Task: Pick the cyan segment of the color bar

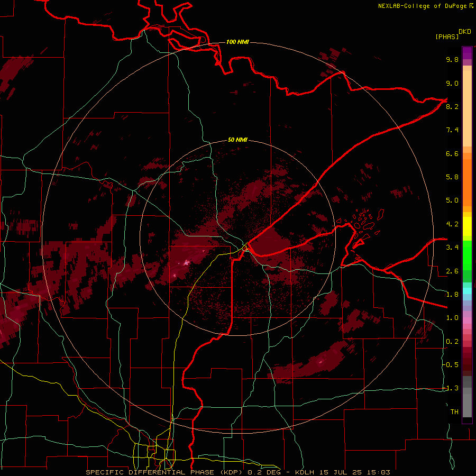Action: [467, 291]
